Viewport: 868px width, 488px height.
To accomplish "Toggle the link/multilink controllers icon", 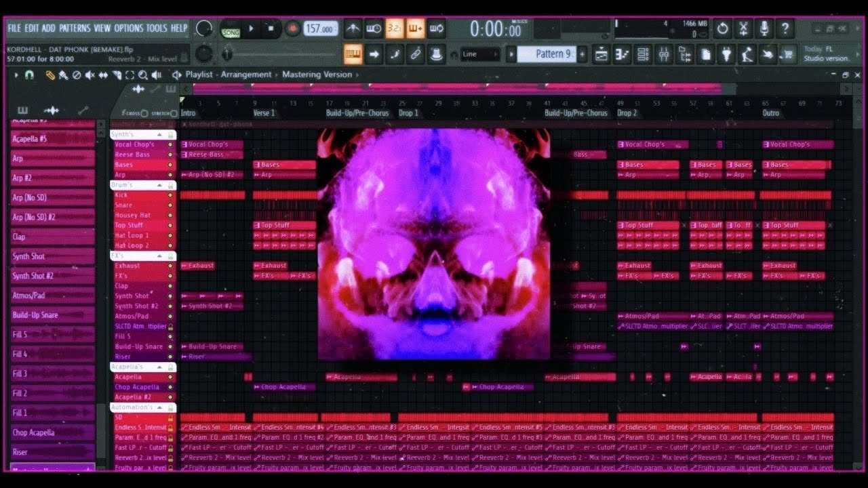I will pos(416,54).
